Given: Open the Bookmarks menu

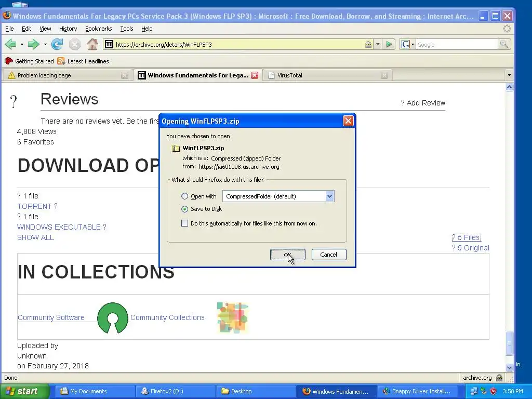Looking at the screenshot, I should [98, 29].
